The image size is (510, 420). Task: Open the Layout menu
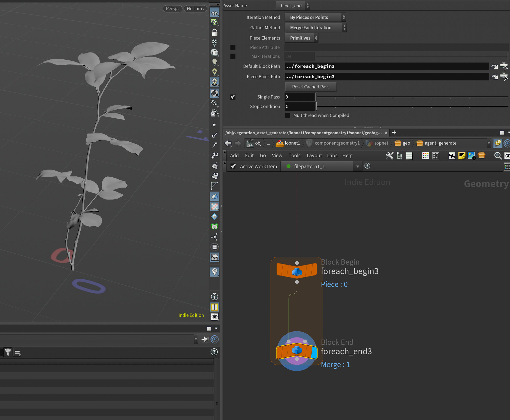(x=314, y=155)
